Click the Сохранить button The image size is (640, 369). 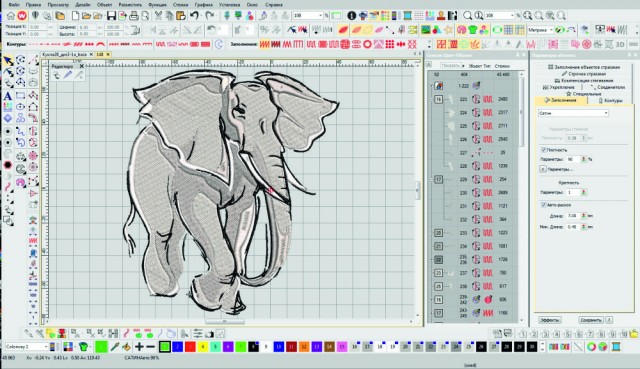tap(591, 320)
